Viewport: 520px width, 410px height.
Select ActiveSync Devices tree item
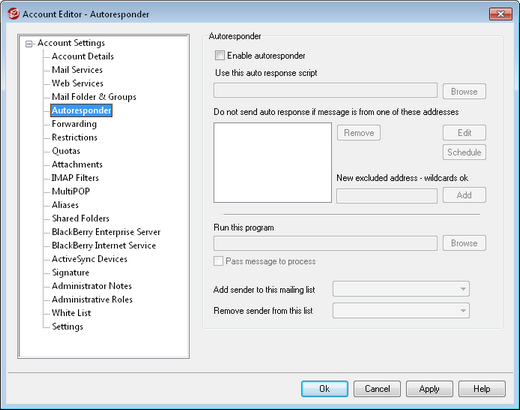tap(89, 259)
